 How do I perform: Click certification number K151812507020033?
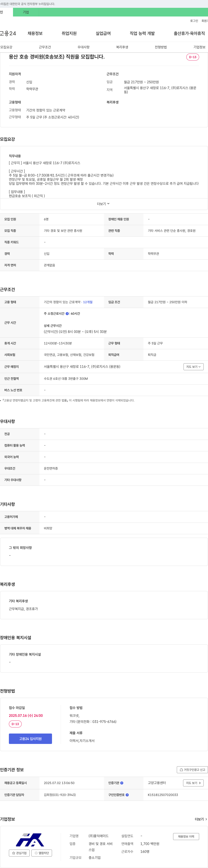coord(163,795)
